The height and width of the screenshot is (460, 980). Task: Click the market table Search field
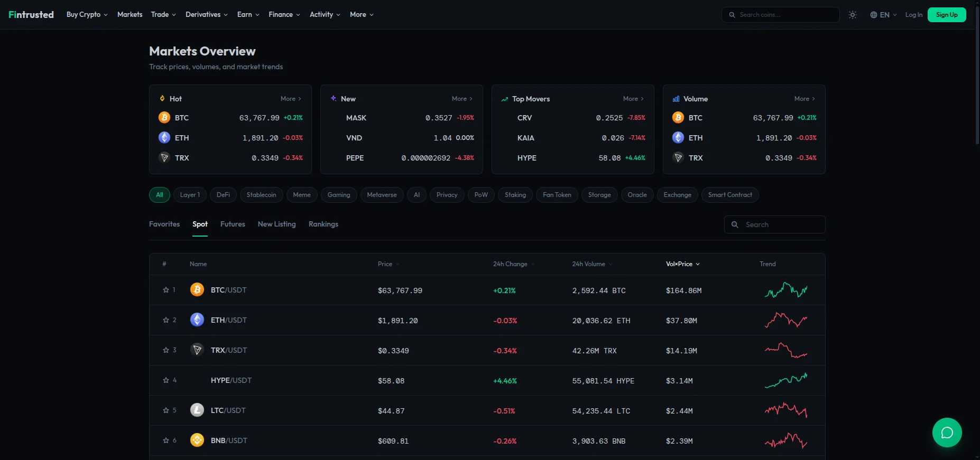[774, 224]
